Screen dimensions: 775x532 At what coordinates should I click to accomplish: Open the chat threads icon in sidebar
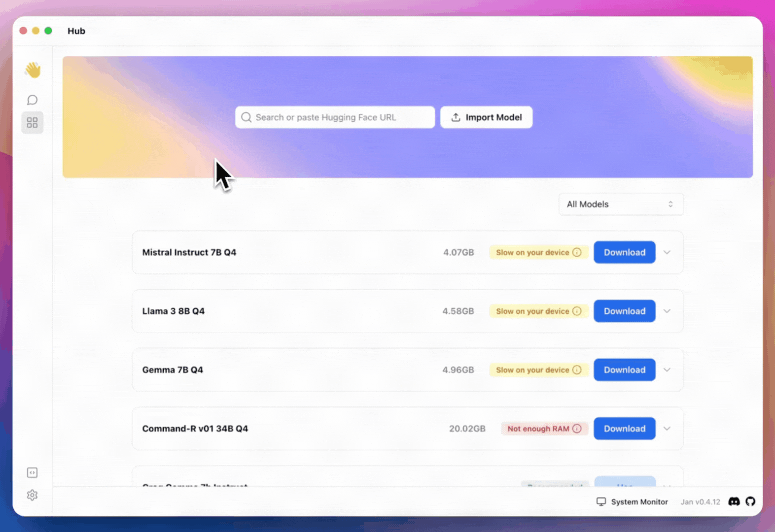point(32,100)
